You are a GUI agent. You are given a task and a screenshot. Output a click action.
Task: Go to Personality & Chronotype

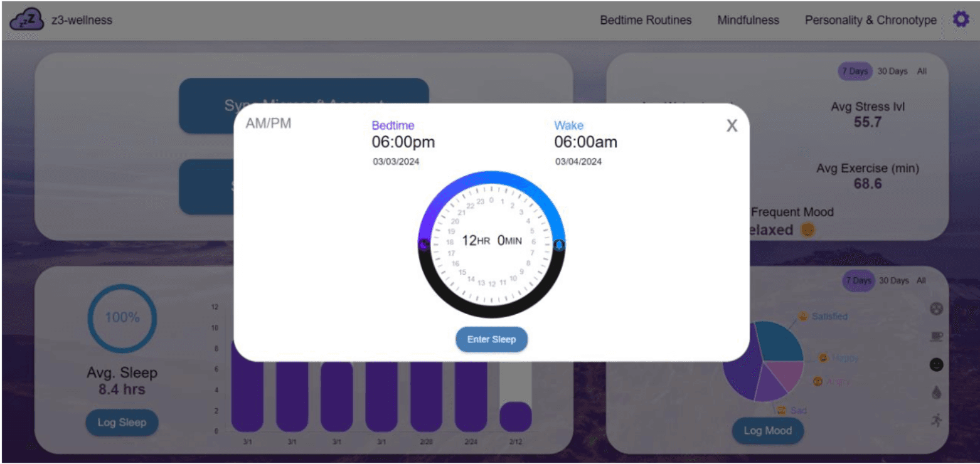pyautogui.click(x=870, y=19)
